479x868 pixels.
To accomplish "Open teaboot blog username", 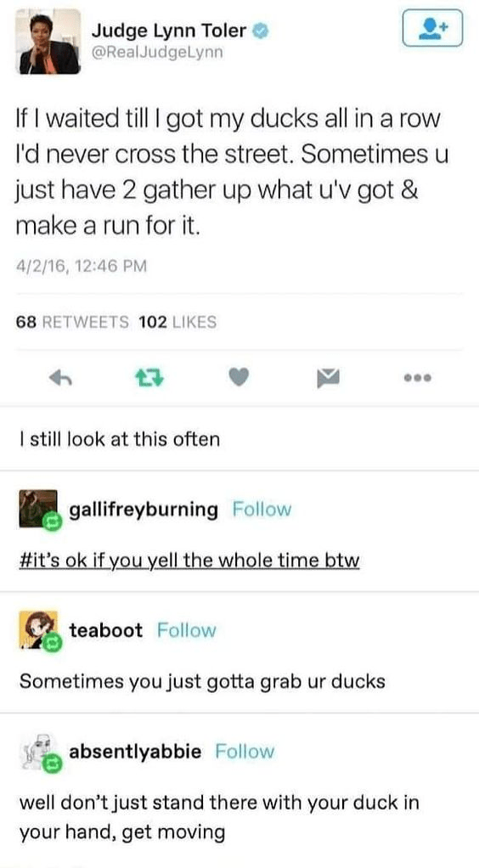I will (106, 630).
